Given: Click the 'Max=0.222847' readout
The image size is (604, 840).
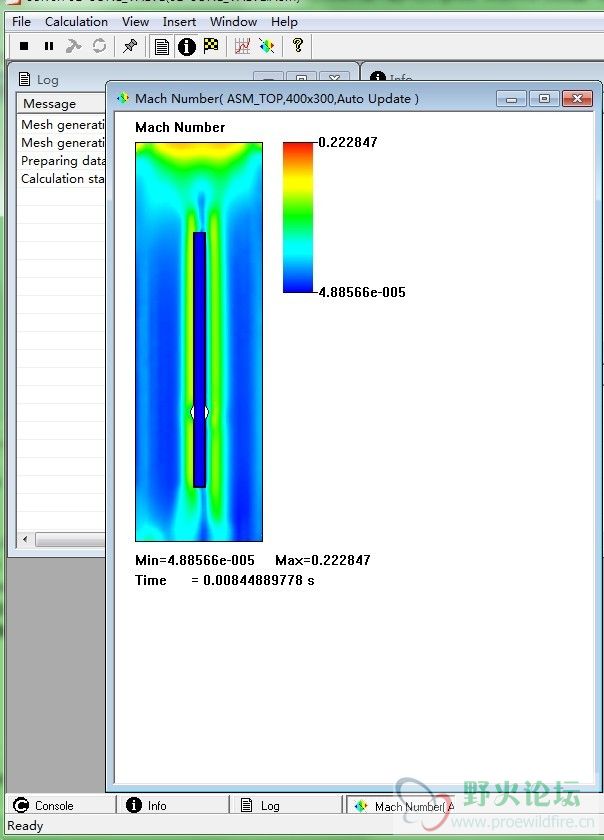Looking at the screenshot, I should click(323, 560).
